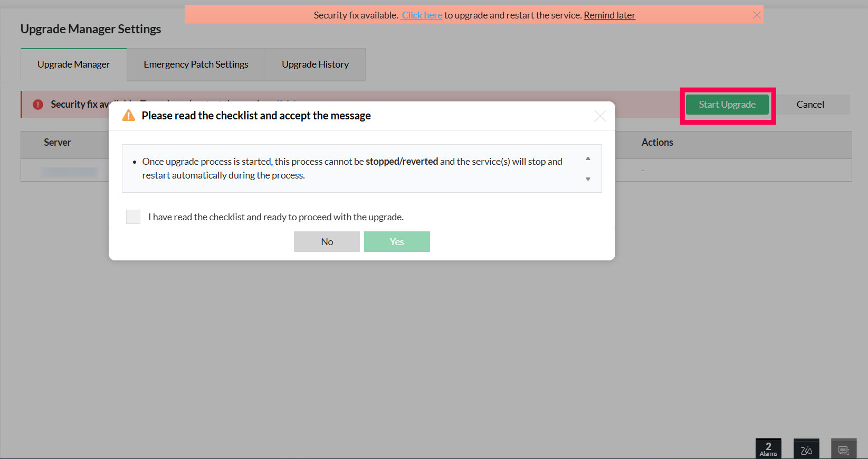868x459 pixels.
Task: Switch to the Upgrade Manager tab
Action: [x=74, y=64]
